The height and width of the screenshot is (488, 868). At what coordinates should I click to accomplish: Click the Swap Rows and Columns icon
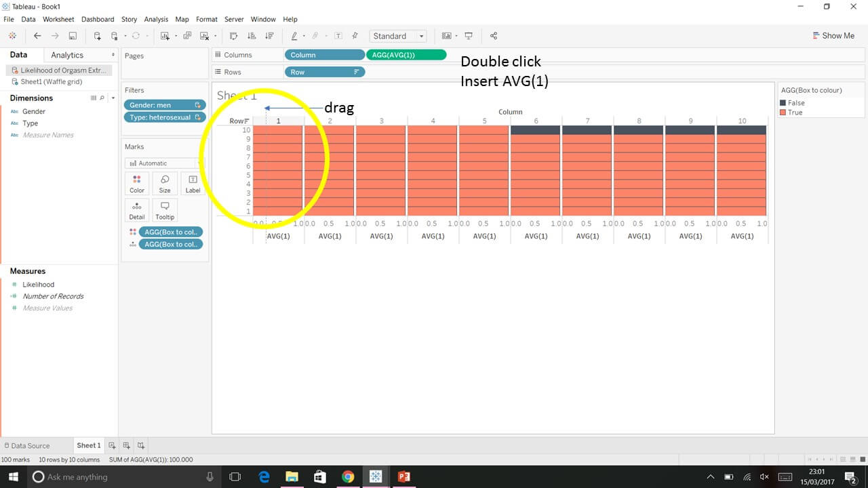[234, 36]
